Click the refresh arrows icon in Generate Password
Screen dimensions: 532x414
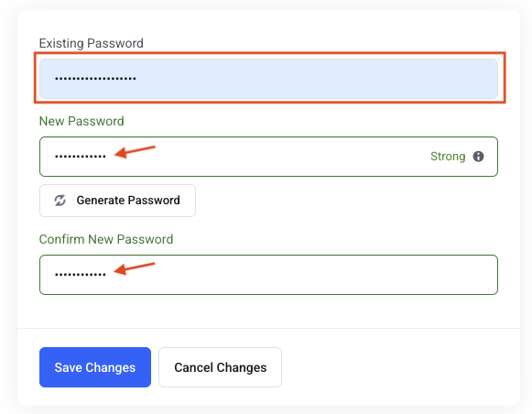point(60,201)
